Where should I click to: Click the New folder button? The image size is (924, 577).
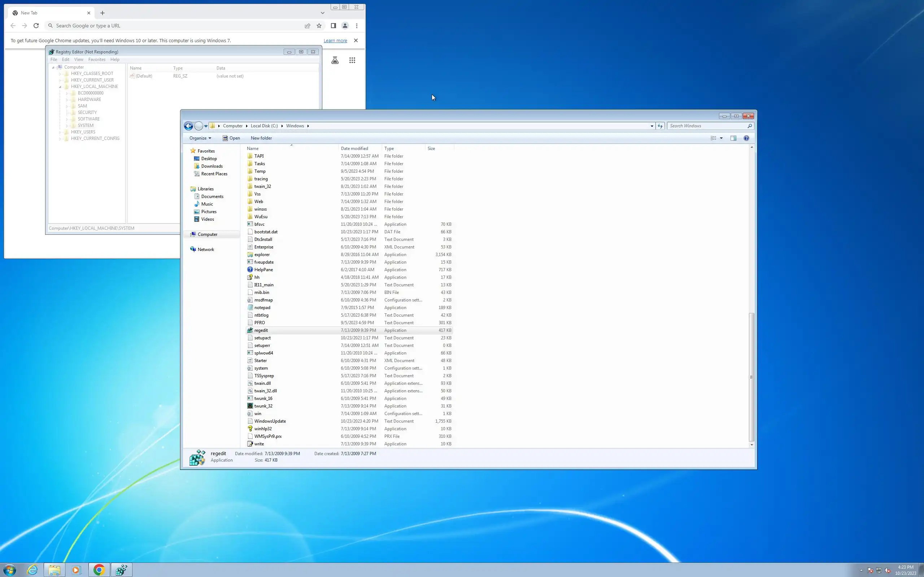[261, 138]
